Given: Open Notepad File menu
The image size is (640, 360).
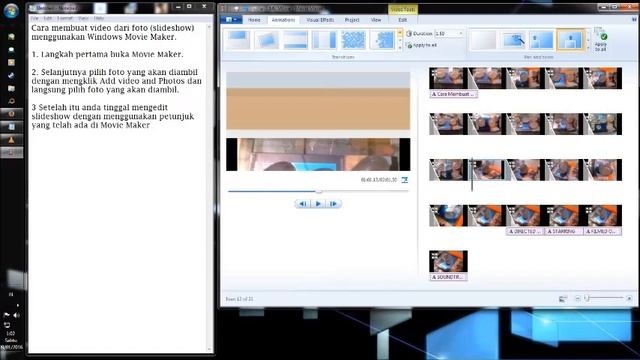Looking at the screenshot, I should [34, 18].
